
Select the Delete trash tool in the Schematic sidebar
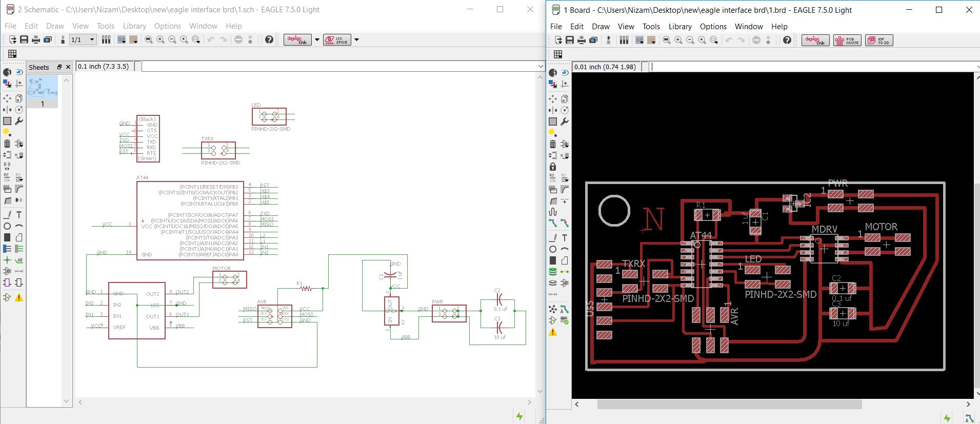(x=7, y=144)
